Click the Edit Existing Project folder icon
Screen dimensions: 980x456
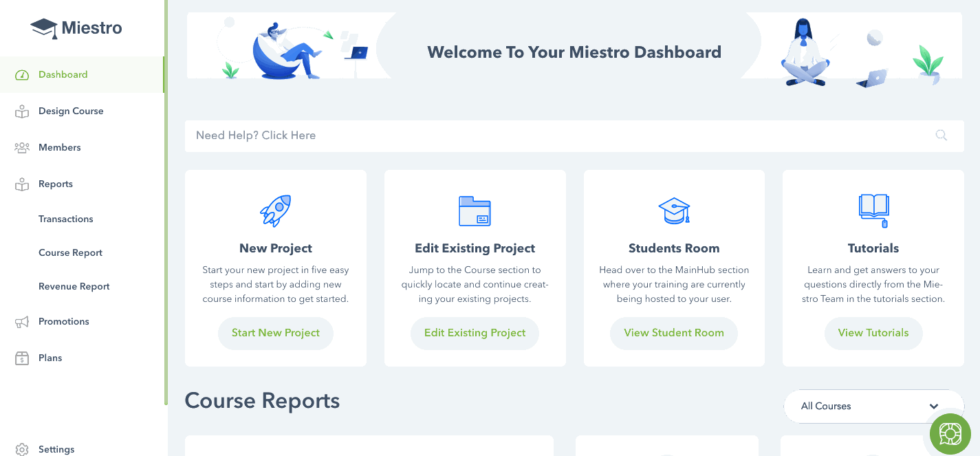coord(475,211)
